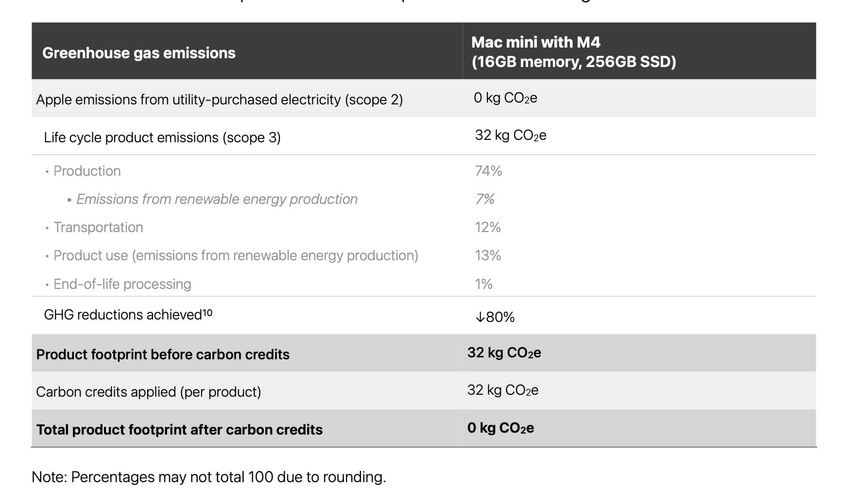Click the "GHG reductions achieved" text
Screen dimensions: 858x504
123,315
